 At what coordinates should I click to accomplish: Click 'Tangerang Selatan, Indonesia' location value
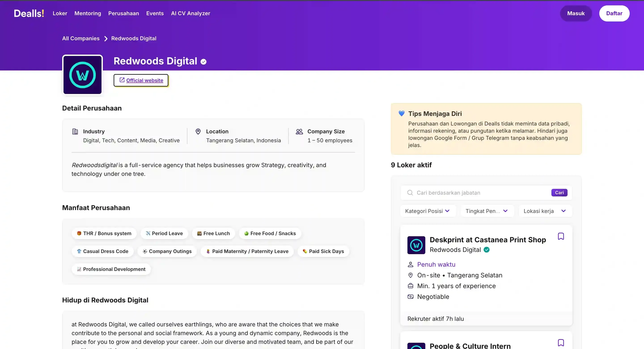tap(244, 140)
